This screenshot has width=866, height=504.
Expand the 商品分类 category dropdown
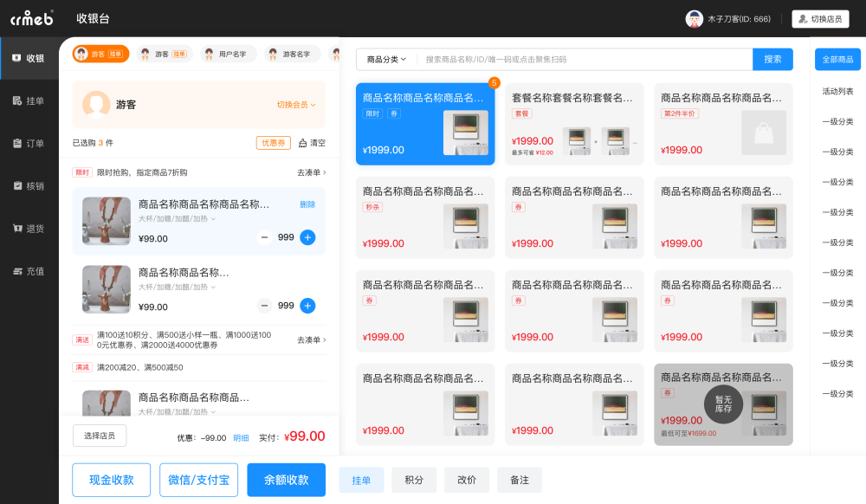(x=386, y=60)
